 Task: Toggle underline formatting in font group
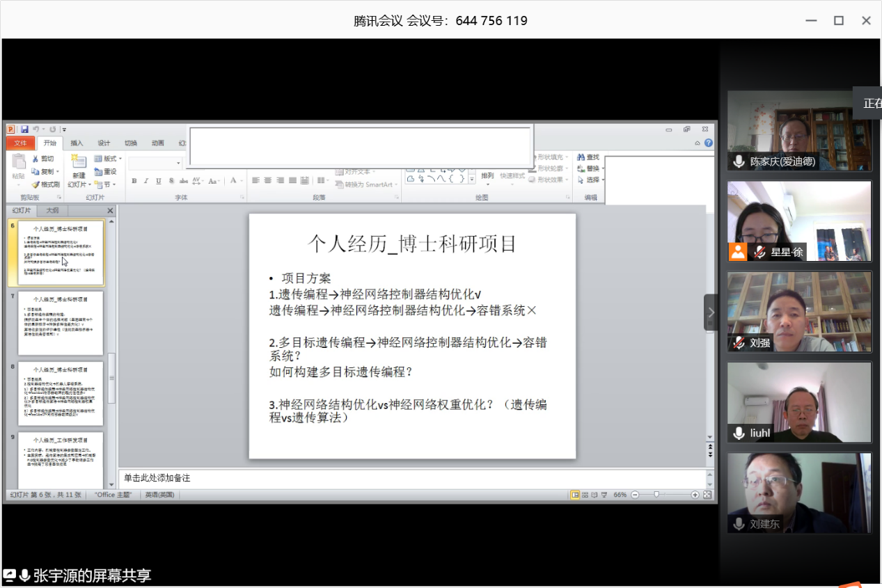click(159, 181)
